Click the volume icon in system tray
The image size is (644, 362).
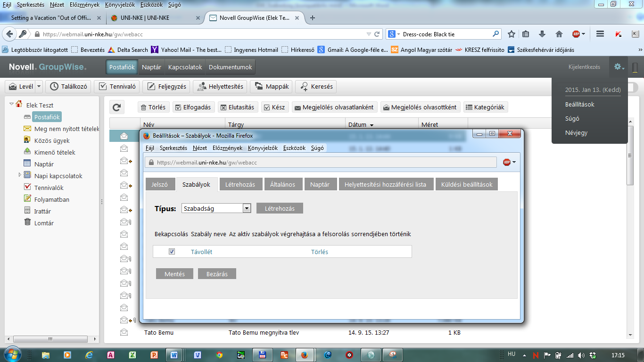pos(580,355)
